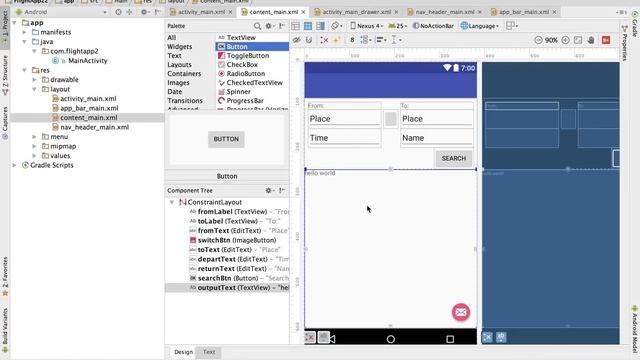
Task: Open the NoActionBar theme selector
Action: pos(433,26)
